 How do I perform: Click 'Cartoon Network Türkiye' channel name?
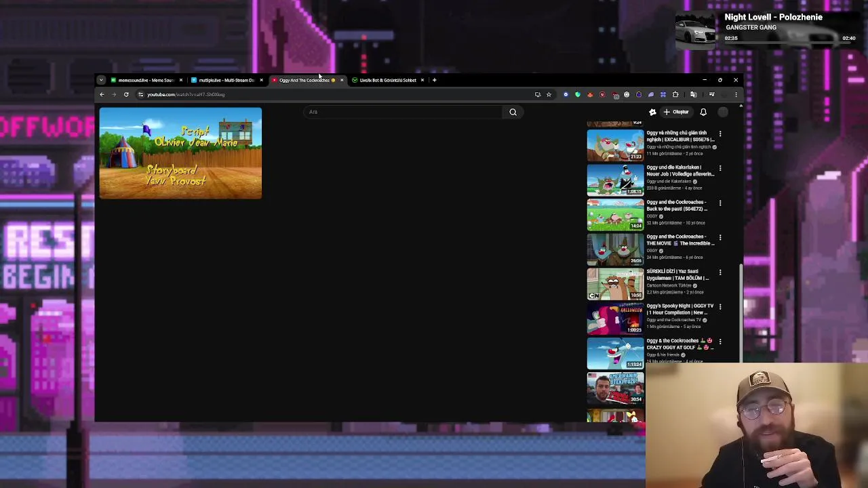click(669, 285)
